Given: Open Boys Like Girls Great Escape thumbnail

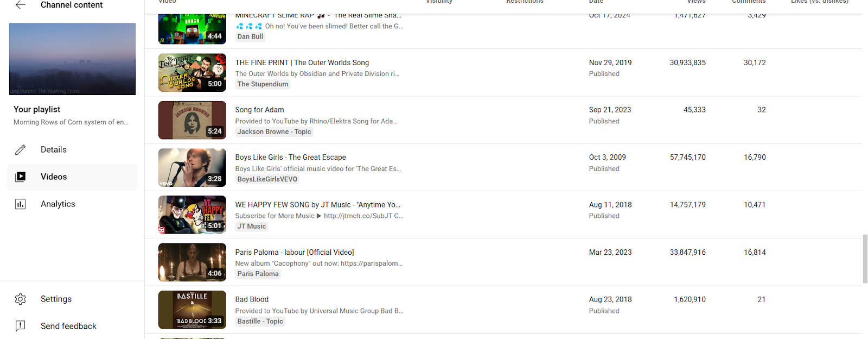Looking at the screenshot, I should click(192, 168).
